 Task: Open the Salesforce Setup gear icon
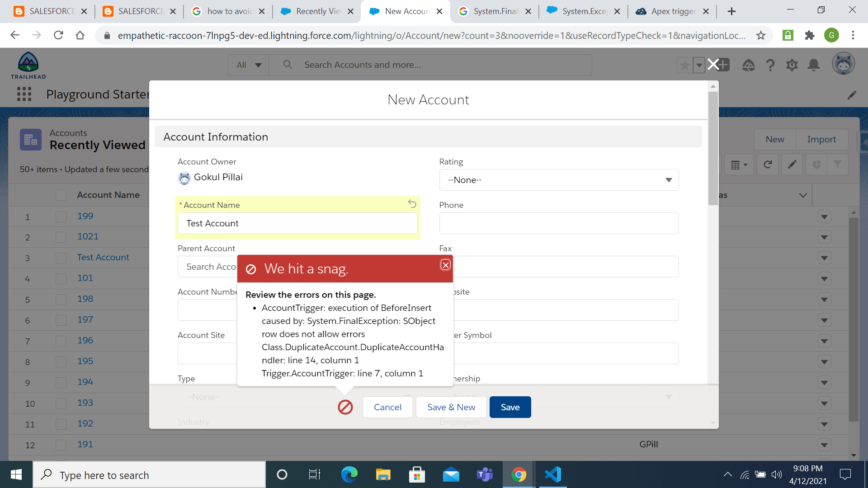click(x=792, y=65)
